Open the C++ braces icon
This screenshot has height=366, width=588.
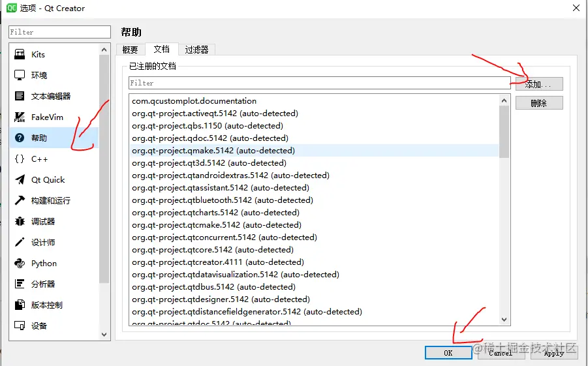pyautogui.click(x=20, y=159)
